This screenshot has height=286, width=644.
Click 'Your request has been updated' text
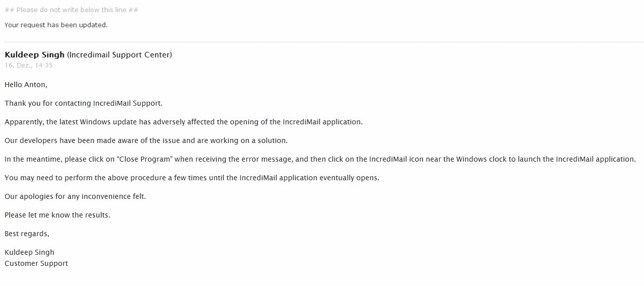pos(56,25)
